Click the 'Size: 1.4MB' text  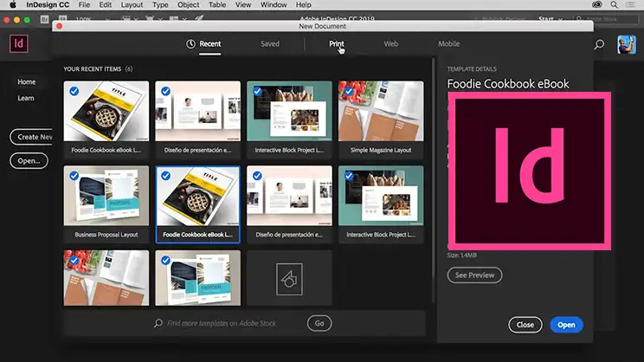coord(461,255)
